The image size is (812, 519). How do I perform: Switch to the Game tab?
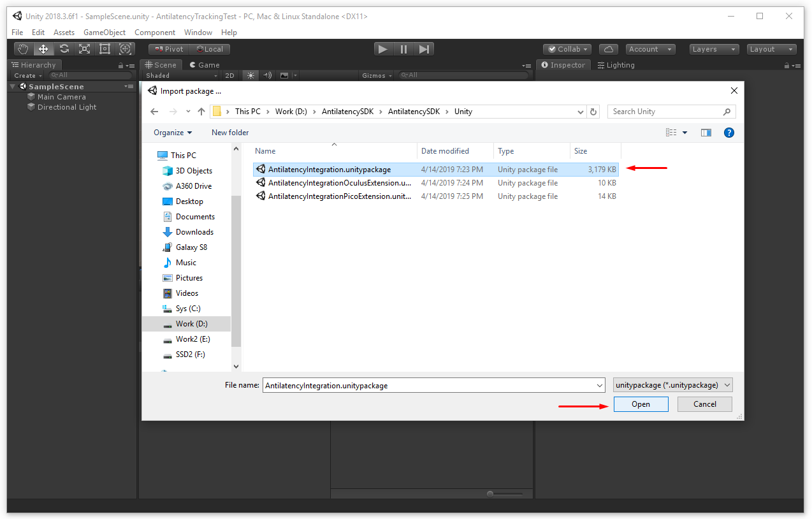pyautogui.click(x=204, y=65)
